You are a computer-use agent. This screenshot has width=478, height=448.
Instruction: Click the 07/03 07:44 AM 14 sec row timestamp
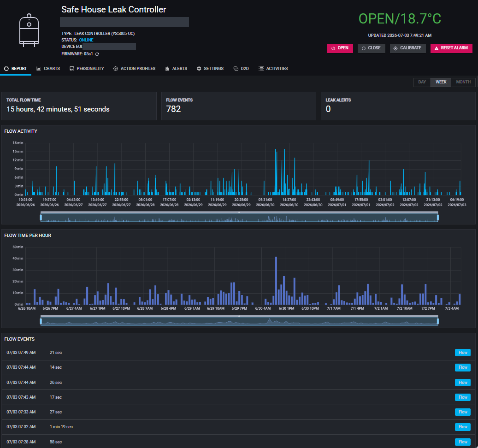(x=21, y=367)
